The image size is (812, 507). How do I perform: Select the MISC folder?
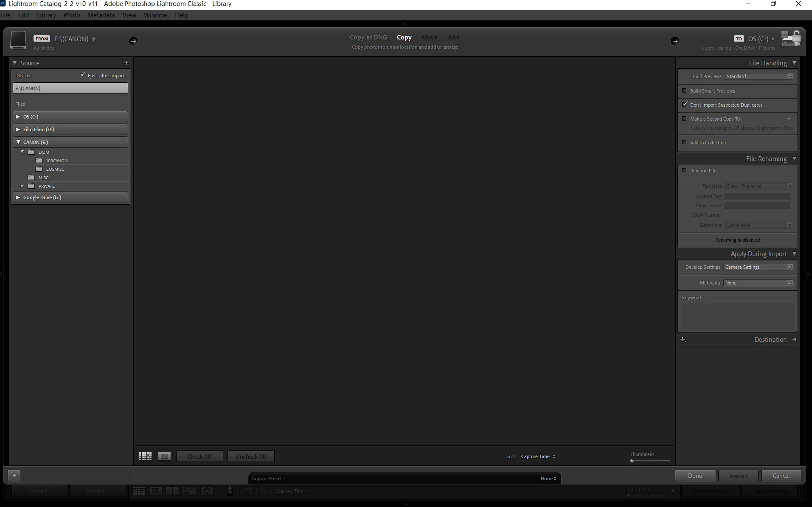pos(43,177)
